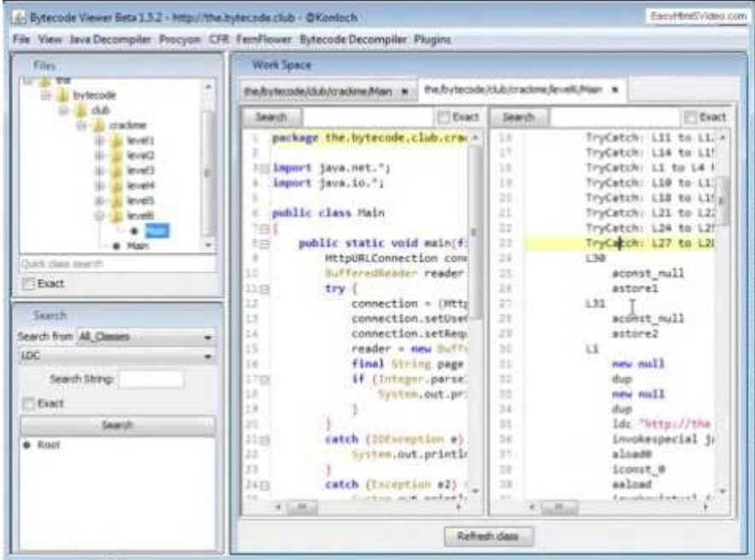Click the crackme folder icon in Files tree
This screenshot has height=560, width=755.
(x=98, y=125)
